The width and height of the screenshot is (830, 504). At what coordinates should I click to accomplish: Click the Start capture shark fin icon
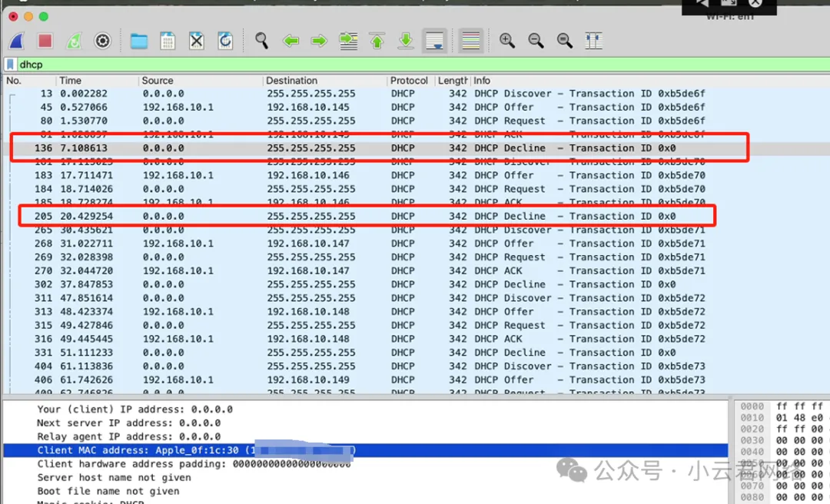[x=17, y=41]
